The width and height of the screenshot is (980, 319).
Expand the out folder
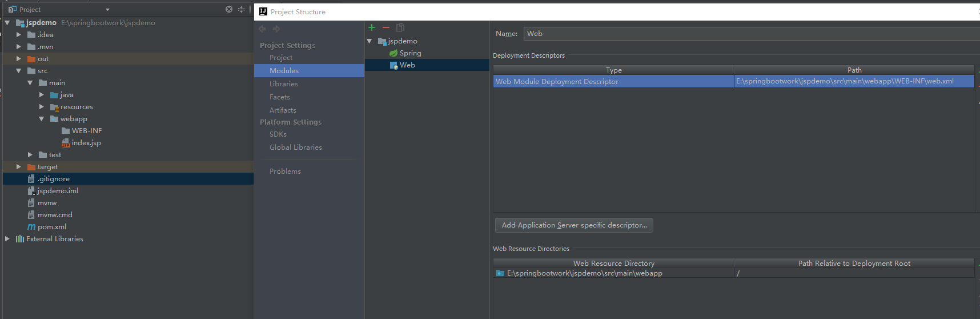coord(19,59)
